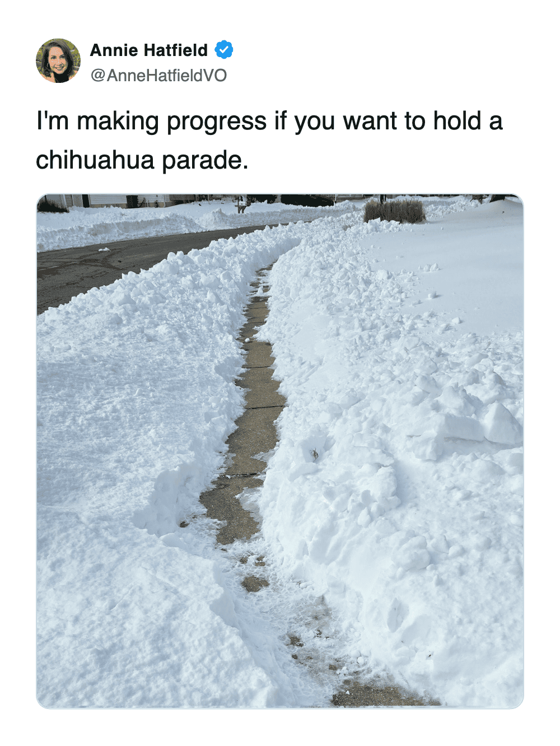Click the word "parade." in the tweet
Viewport: 560px width, 746px height.
(x=205, y=161)
